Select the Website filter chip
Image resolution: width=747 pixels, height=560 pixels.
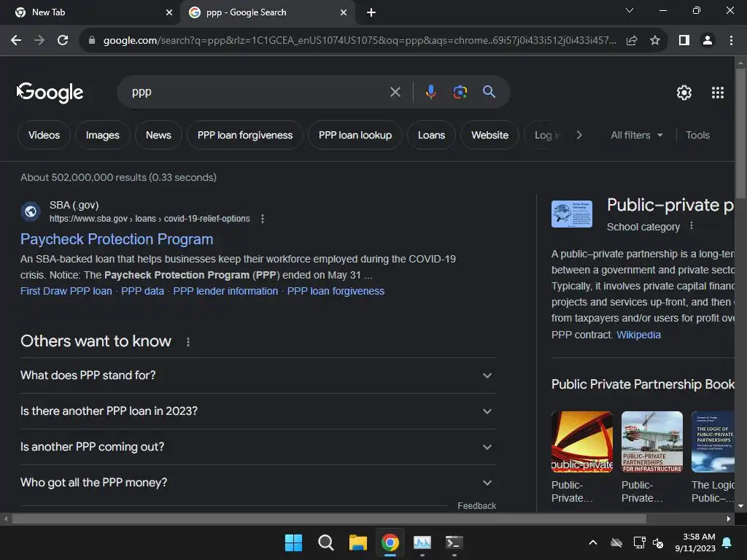coord(489,135)
